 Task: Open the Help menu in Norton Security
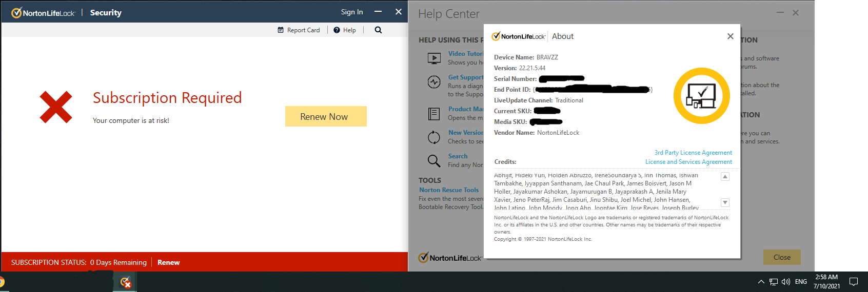pyautogui.click(x=345, y=30)
